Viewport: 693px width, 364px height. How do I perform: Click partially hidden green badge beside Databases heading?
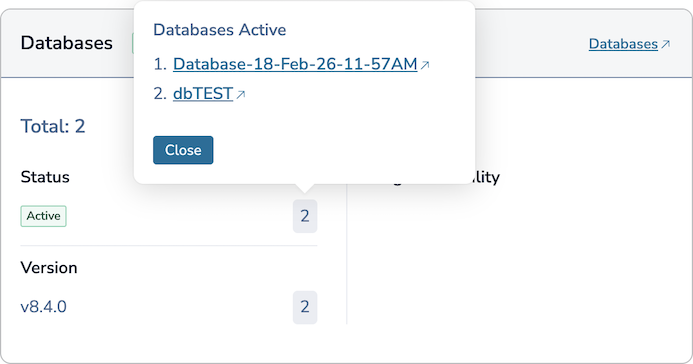(133, 43)
